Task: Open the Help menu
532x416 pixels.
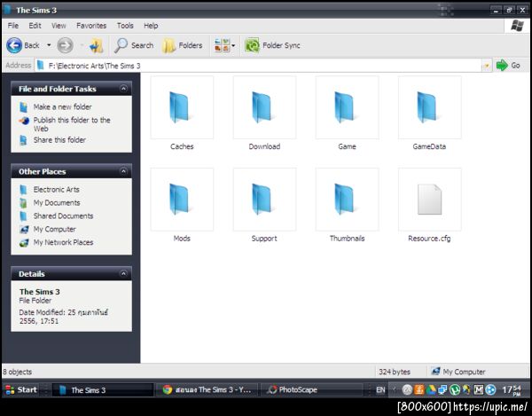Action: [151, 26]
